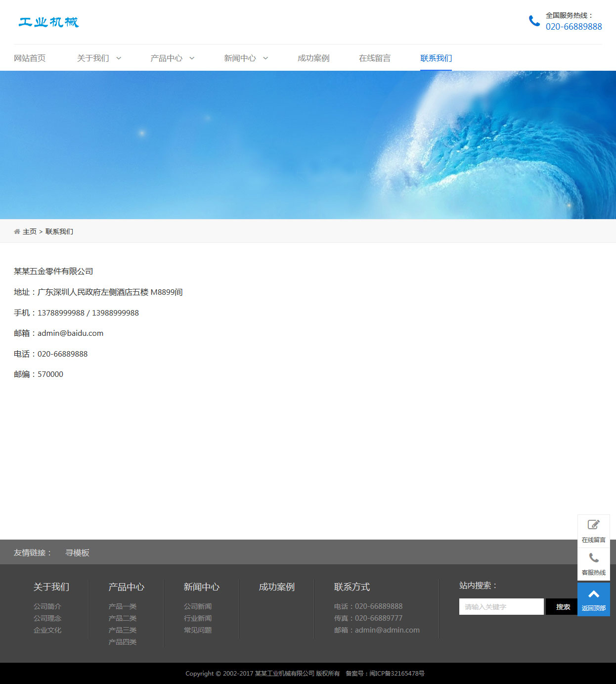Click the footer 联系方式 heading

click(x=352, y=587)
